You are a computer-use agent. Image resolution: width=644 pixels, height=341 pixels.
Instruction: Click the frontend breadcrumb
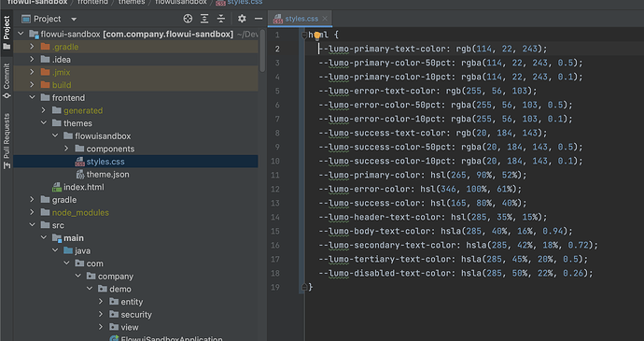[x=92, y=3]
